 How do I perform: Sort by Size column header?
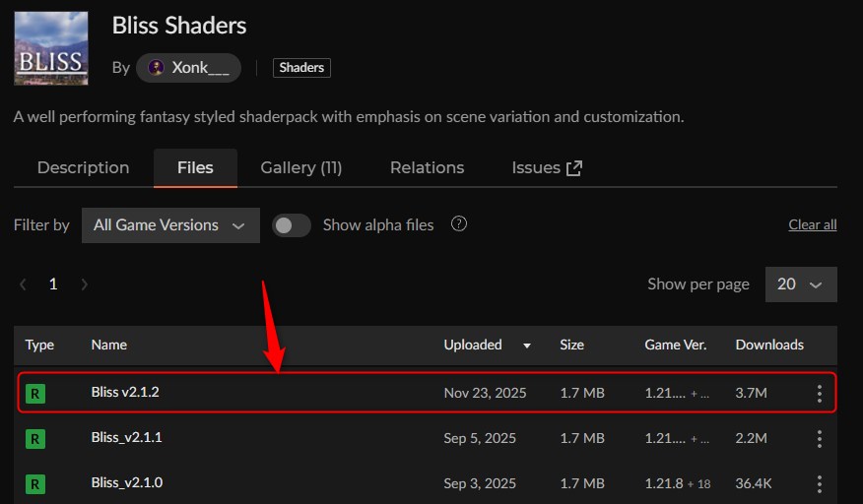(571, 345)
